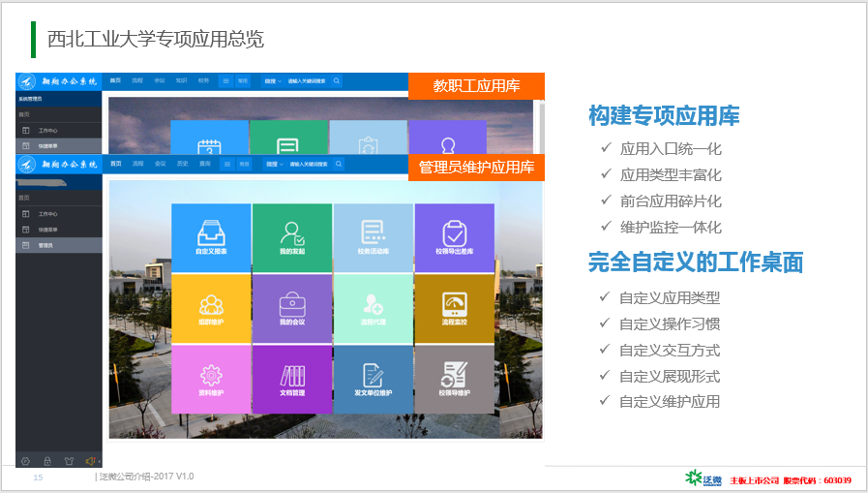Open the 校务活动库 tile
The width and height of the screenshot is (868, 493).
click(x=374, y=237)
